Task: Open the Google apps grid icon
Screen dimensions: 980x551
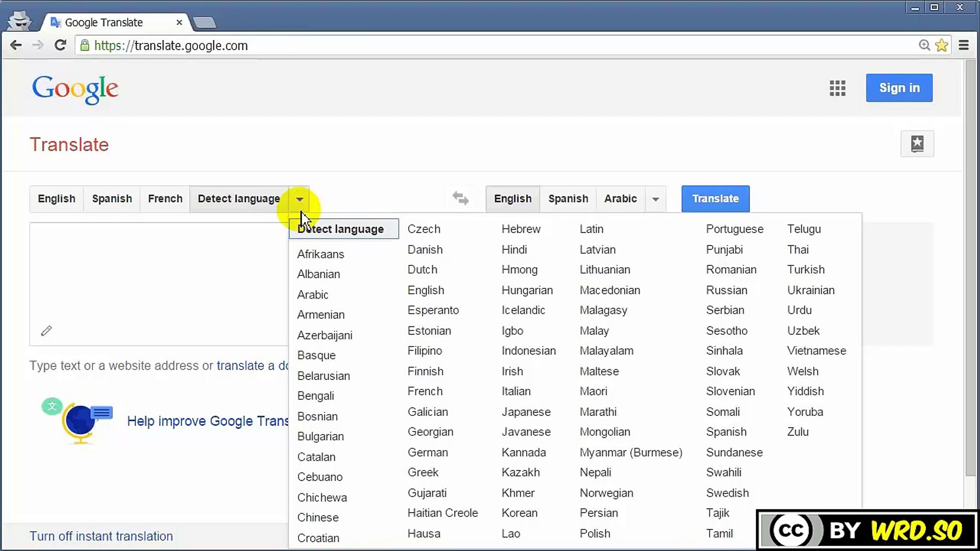Action: (837, 88)
